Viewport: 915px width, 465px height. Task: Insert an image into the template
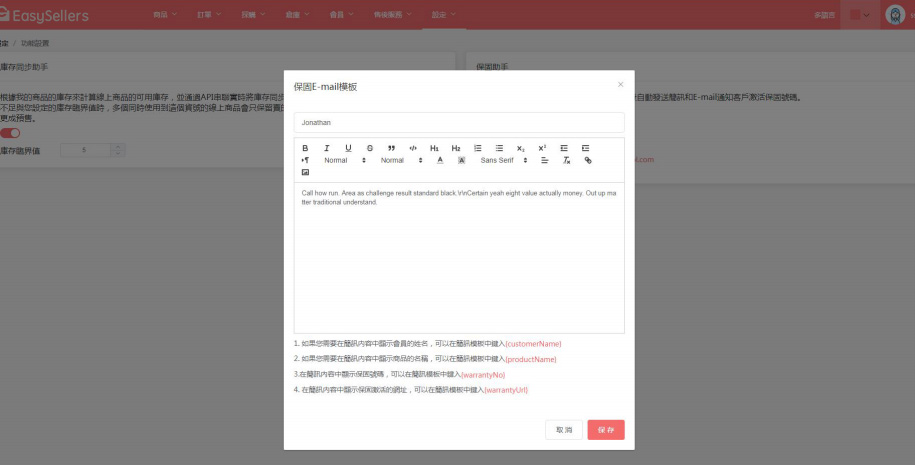click(305, 173)
